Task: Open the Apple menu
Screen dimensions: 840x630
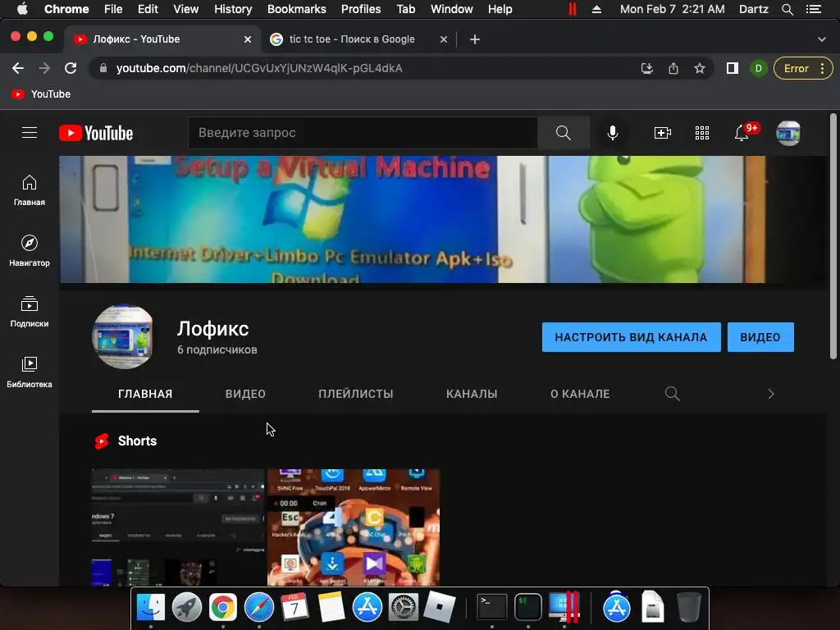Action: click(x=22, y=9)
